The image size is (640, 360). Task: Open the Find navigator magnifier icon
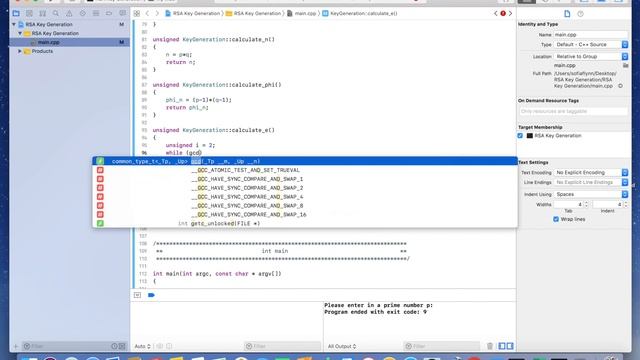(x=56, y=13)
